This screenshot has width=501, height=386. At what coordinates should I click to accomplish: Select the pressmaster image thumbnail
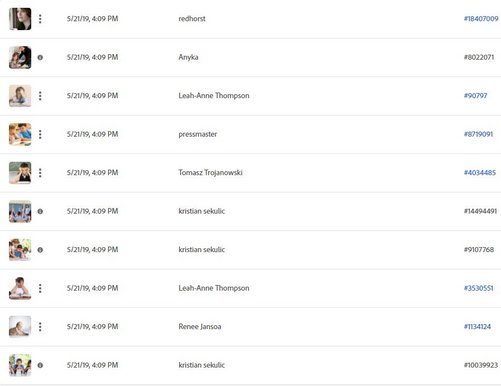point(20,134)
